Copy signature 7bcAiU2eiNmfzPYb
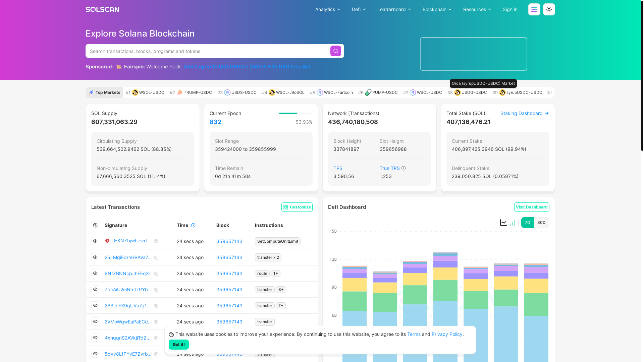The image size is (644, 362). click(156, 290)
